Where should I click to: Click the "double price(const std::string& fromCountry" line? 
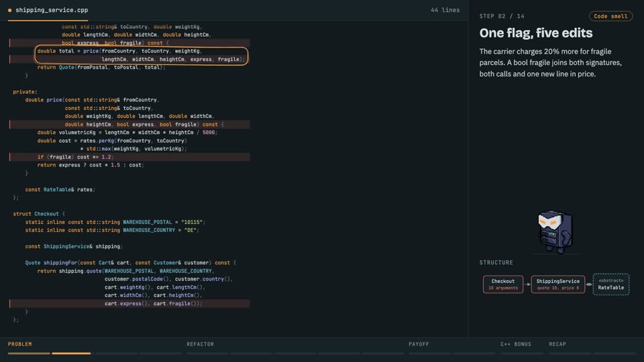[93, 100]
